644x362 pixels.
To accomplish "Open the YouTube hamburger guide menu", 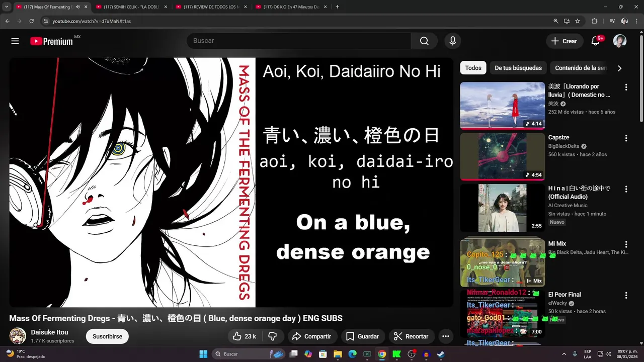I will [x=15, y=41].
